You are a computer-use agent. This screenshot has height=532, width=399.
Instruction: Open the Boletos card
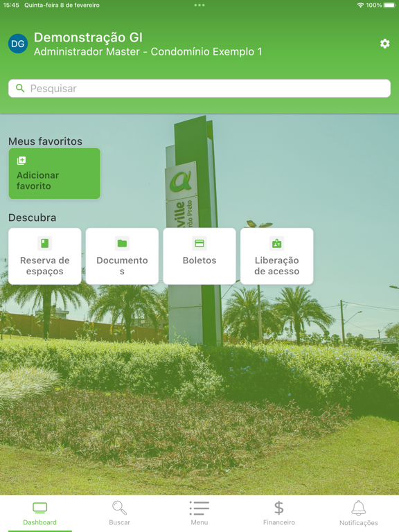[x=199, y=256]
